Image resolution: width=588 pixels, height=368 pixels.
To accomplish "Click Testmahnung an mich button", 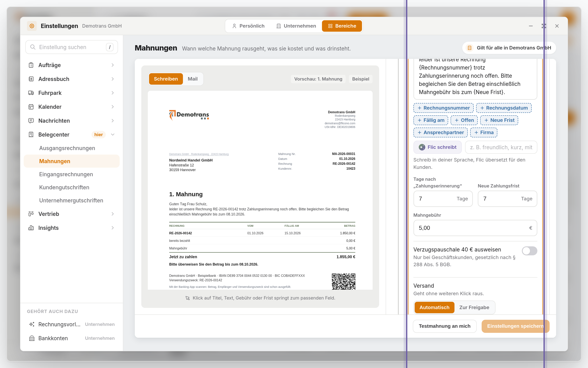I will (444, 326).
